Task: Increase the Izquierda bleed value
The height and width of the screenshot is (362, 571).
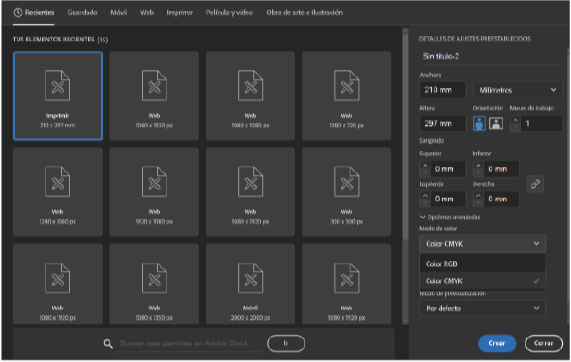Action: (425, 196)
